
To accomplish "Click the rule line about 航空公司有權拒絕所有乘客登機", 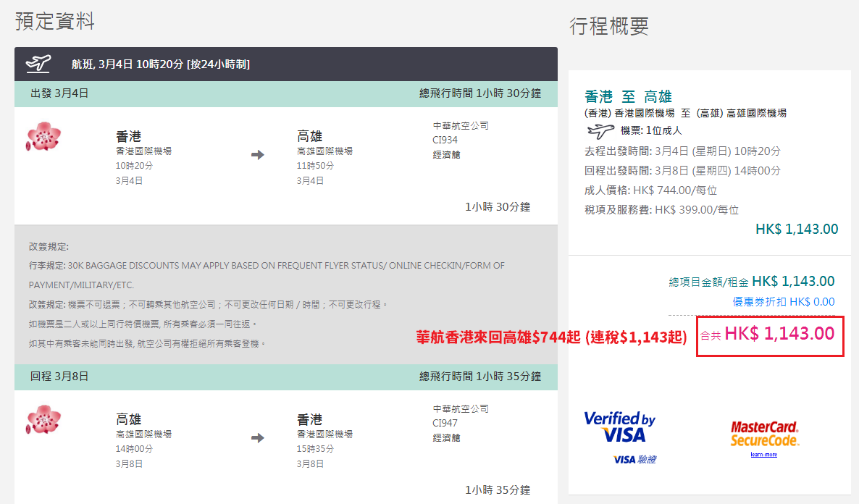I will pyautogui.click(x=147, y=344).
